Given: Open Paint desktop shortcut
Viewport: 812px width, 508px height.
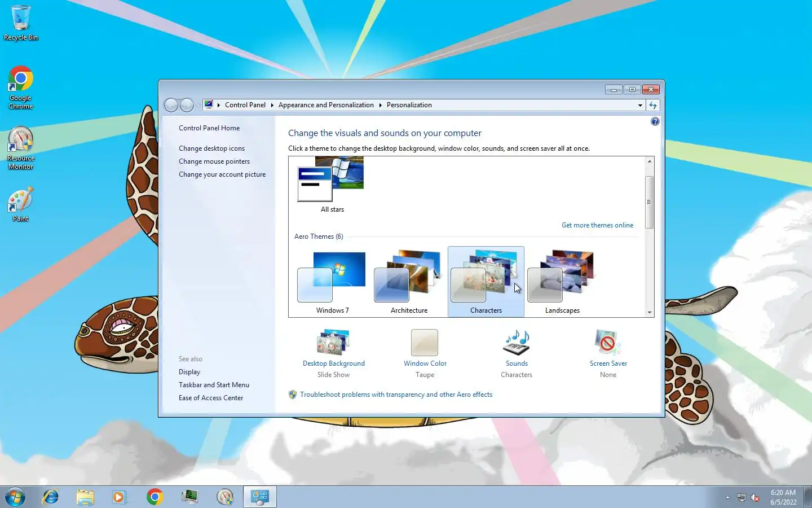Looking at the screenshot, I should pyautogui.click(x=21, y=204).
